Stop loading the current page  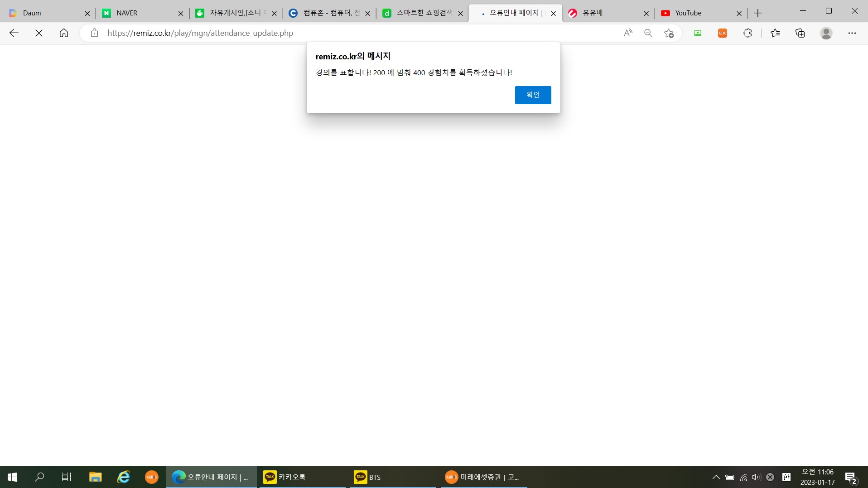click(39, 33)
